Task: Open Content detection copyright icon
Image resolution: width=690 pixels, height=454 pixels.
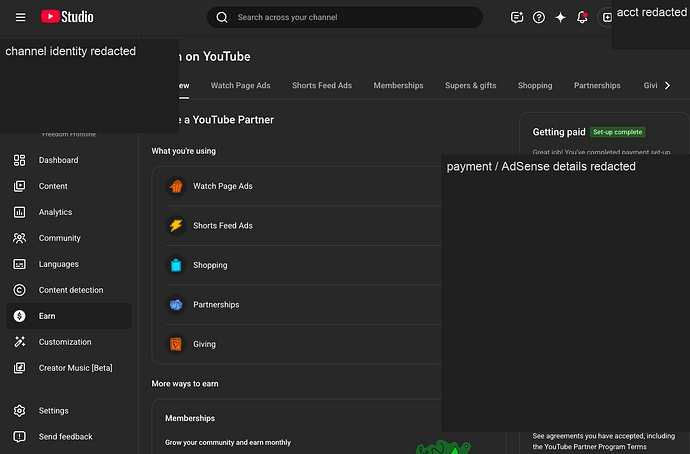Action: [x=19, y=290]
